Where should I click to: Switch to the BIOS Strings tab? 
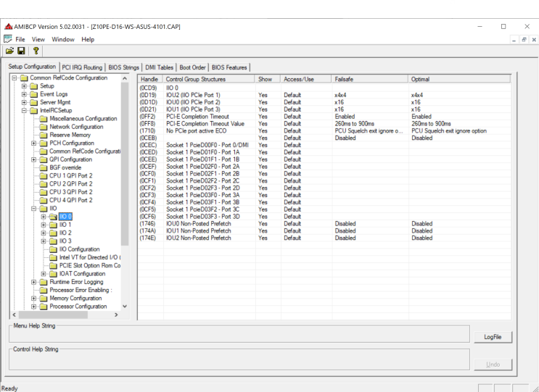[123, 67]
